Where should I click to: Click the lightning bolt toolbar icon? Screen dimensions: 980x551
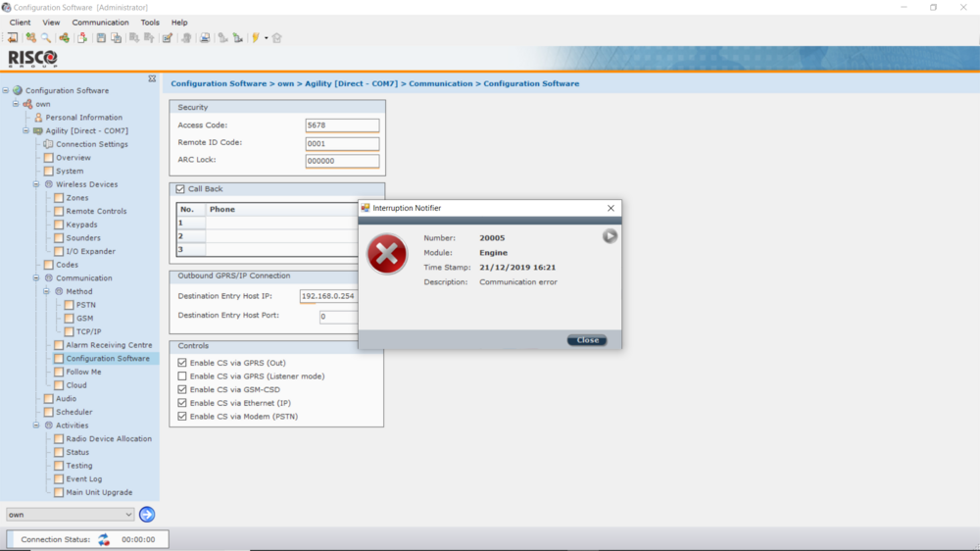click(255, 38)
